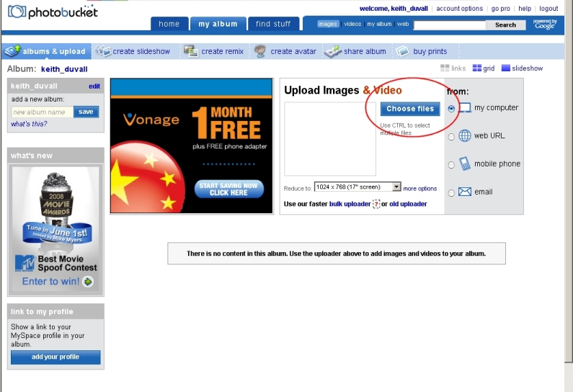Click the Vonage 1 month free ad
The image size is (573, 392).
click(x=192, y=146)
